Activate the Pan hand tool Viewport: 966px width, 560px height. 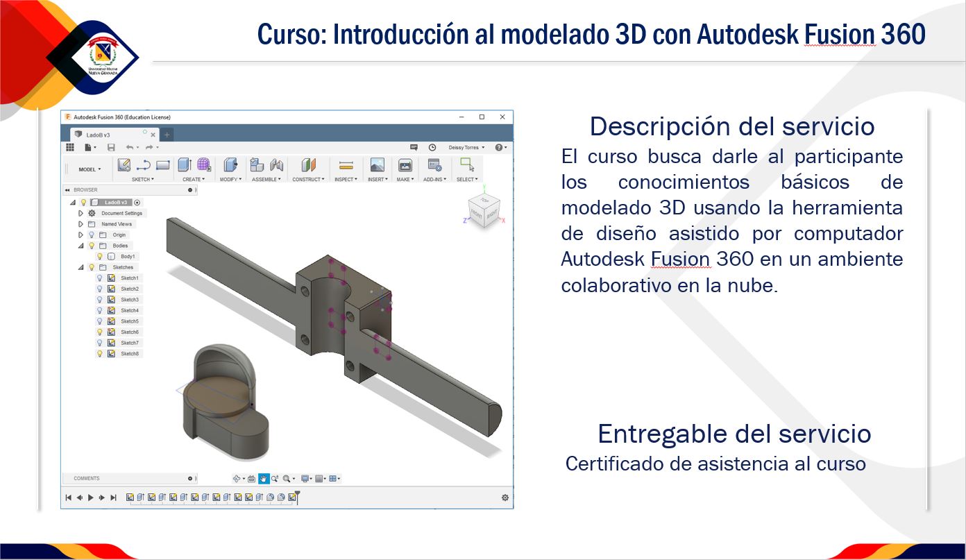coord(264,478)
